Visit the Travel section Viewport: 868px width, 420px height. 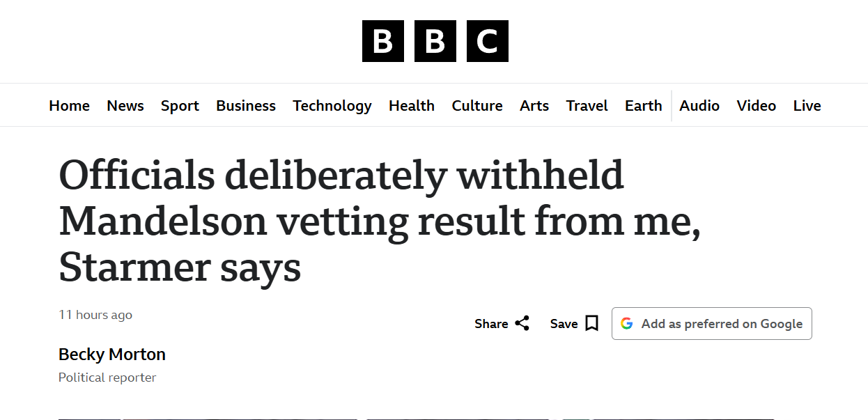pos(587,106)
